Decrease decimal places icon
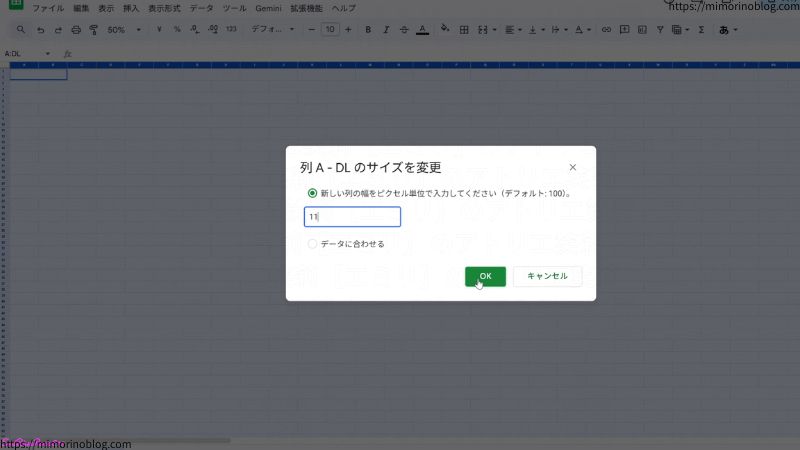Image resolution: width=800 pixels, height=450 pixels. pyautogui.click(x=195, y=30)
